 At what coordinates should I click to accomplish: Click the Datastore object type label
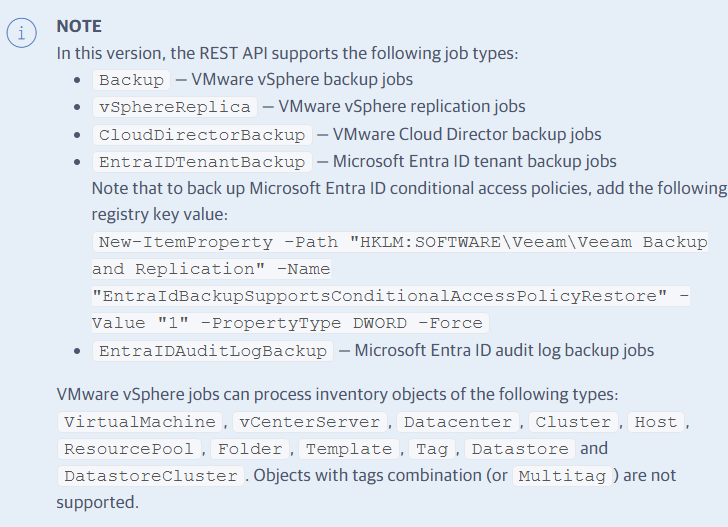(x=520, y=449)
